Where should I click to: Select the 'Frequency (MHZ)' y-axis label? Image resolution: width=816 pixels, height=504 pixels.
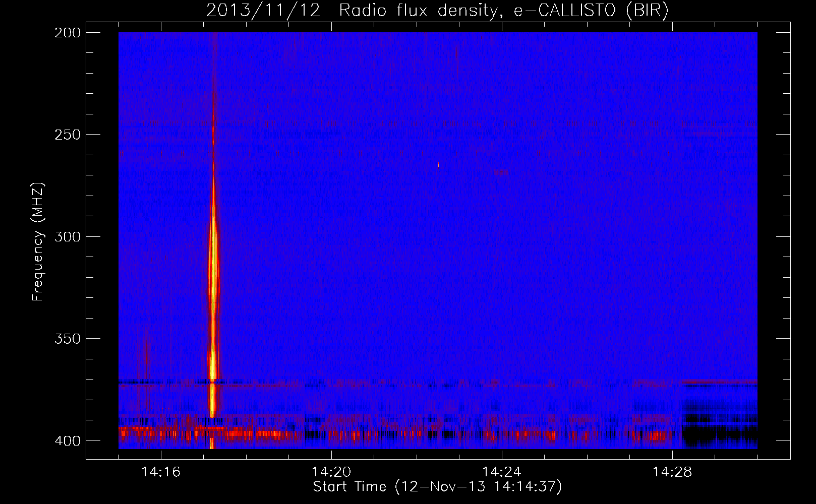click(x=38, y=242)
